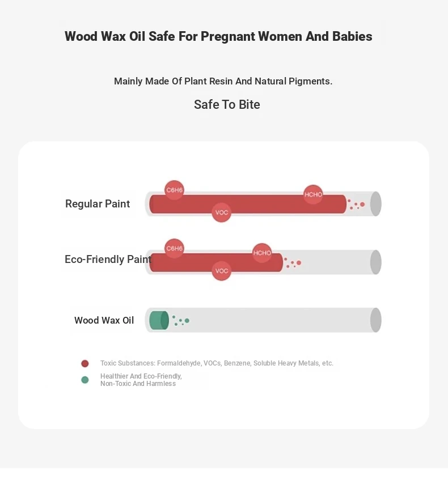
Task: Click the Safe To Bite text
Action: coord(227,105)
